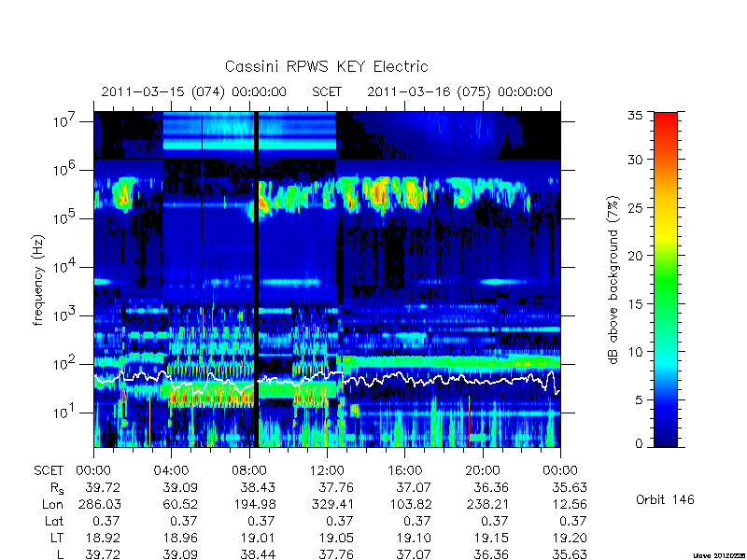
Task: Click the 15 value on the color scale
Action: [635, 304]
